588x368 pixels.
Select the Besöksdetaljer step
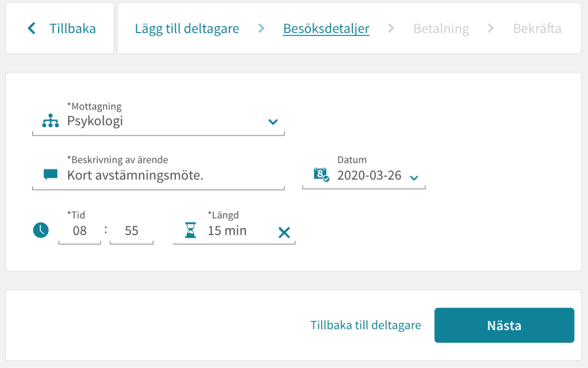pos(326,28)
